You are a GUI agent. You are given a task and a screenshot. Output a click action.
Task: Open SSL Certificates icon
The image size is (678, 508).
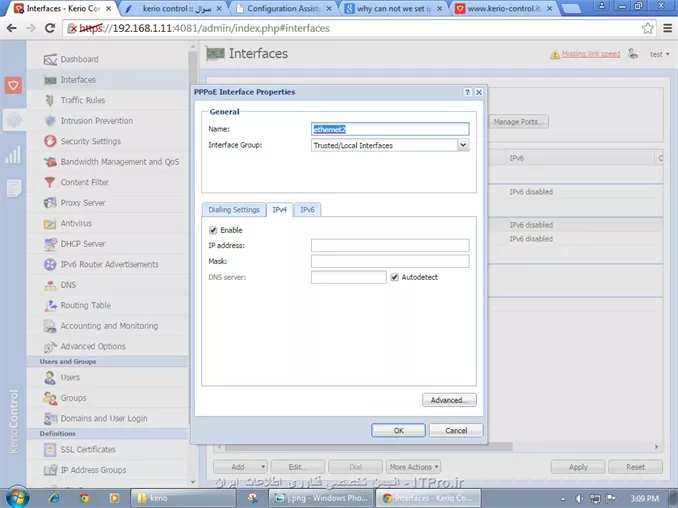pos(50,450)
